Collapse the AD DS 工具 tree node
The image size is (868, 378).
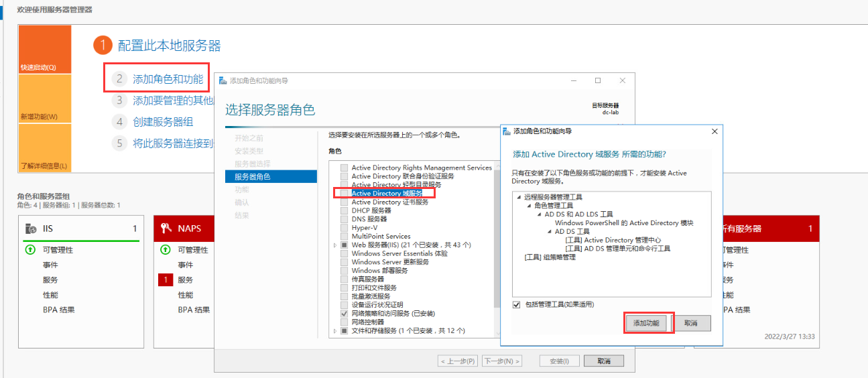(x=549, y=232)
